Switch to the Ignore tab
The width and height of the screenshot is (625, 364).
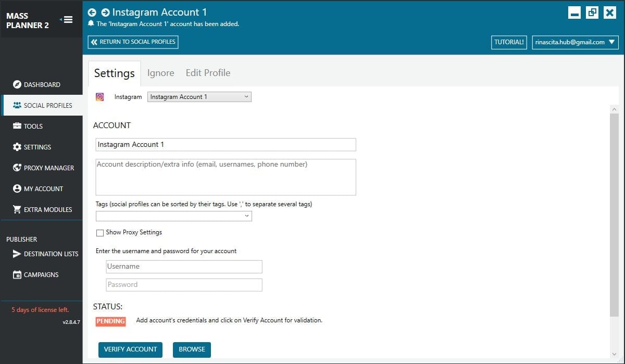click(160, 73)
